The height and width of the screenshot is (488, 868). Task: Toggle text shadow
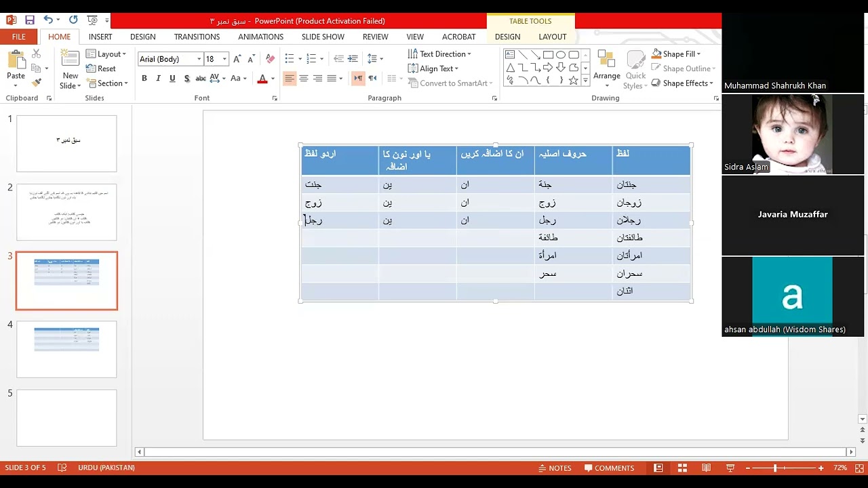pyautogui.click(x=186, y=79)
